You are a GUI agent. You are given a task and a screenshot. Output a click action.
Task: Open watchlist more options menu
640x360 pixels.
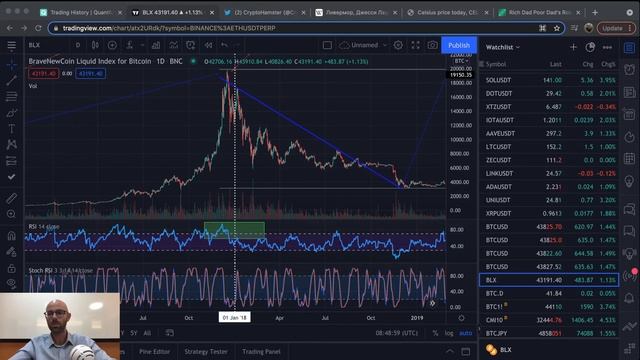[x=607, y=47]
